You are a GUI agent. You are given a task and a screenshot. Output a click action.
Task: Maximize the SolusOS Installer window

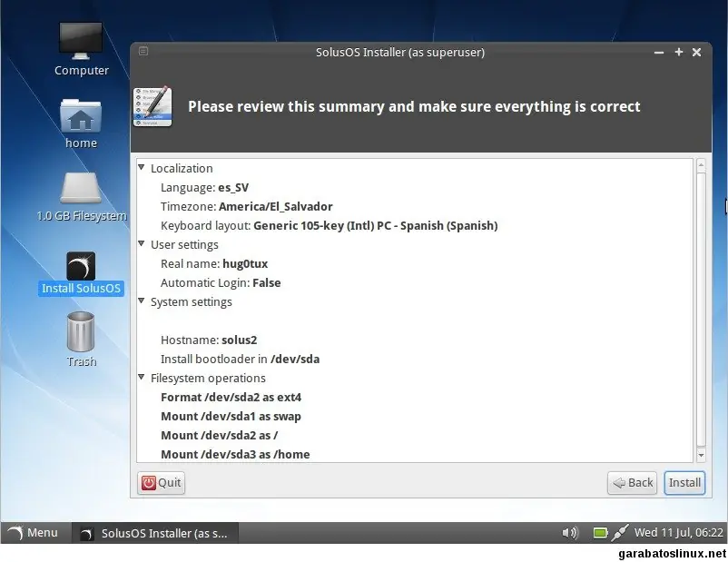678,52
